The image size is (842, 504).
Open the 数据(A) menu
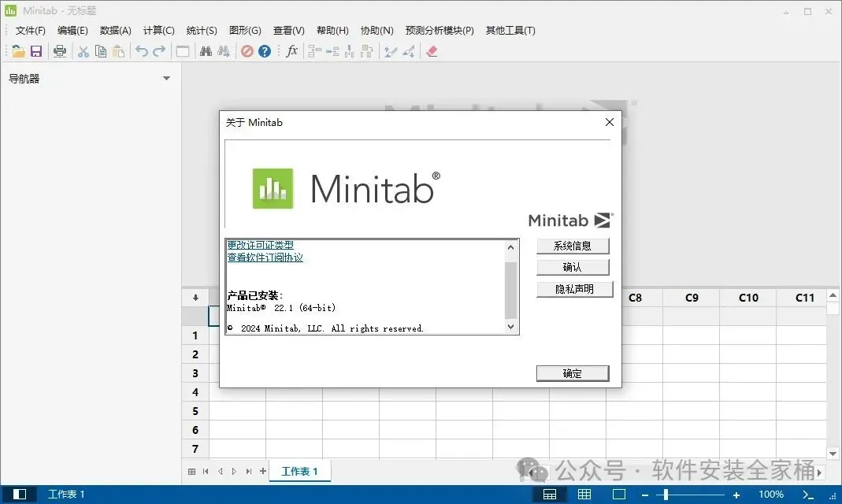(116, 31)
